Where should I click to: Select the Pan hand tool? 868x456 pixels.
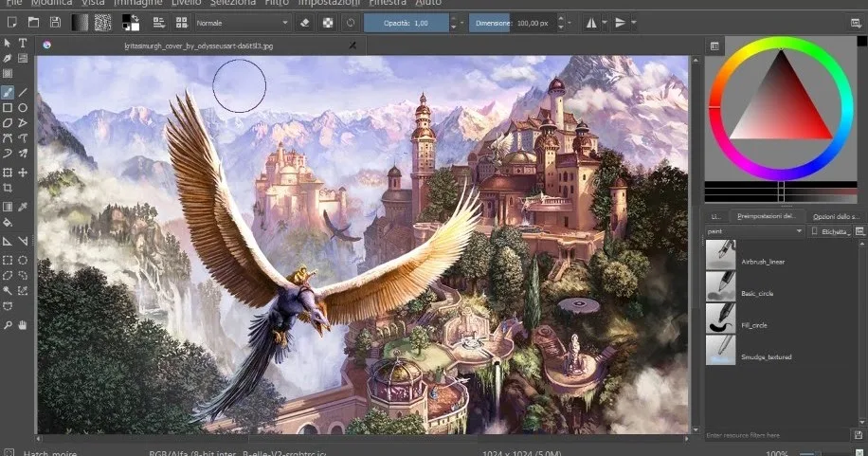[23, 325]
